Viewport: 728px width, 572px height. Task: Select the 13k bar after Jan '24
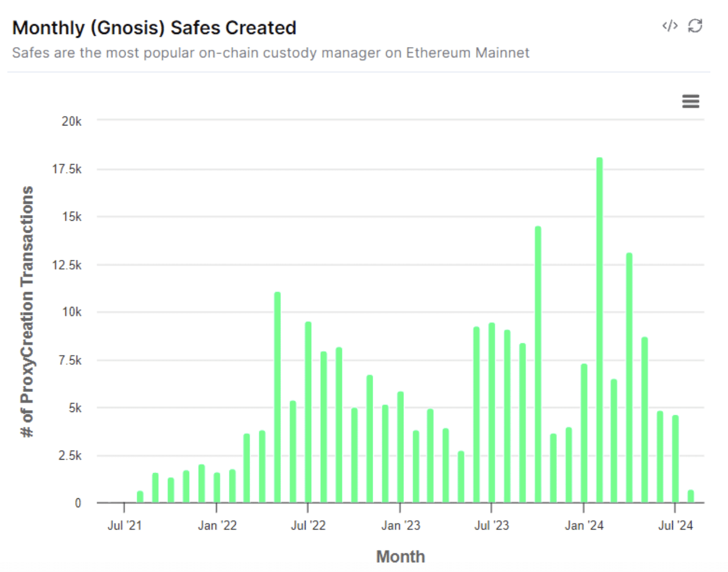tap(630, 378)
